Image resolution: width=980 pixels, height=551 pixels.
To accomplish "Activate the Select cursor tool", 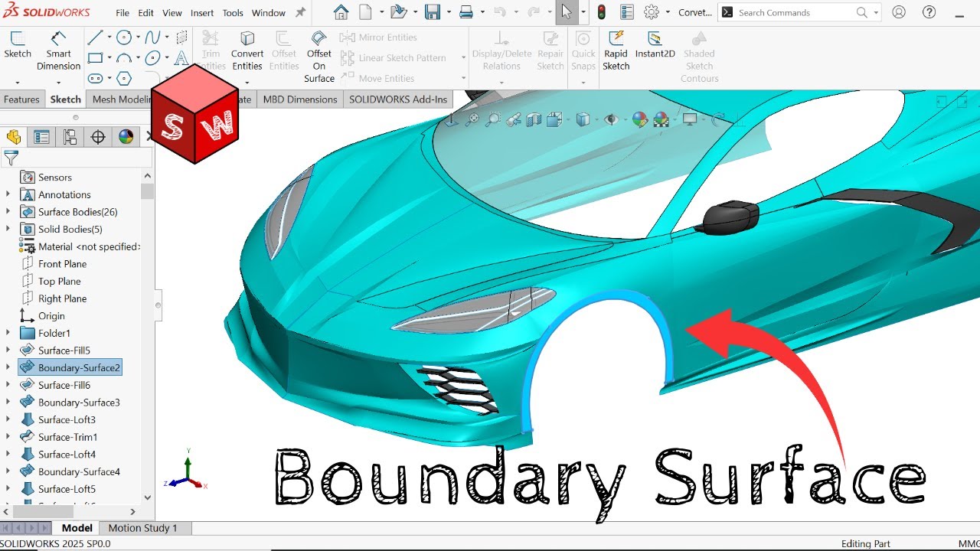I will (x=567, y=12).
